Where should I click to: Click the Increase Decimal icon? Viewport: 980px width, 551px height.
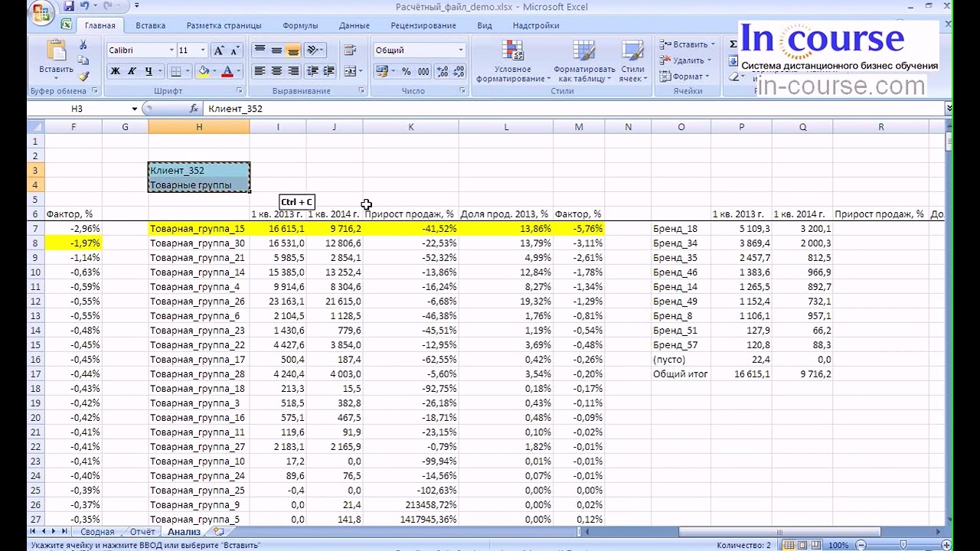click(x=442, y=71)
